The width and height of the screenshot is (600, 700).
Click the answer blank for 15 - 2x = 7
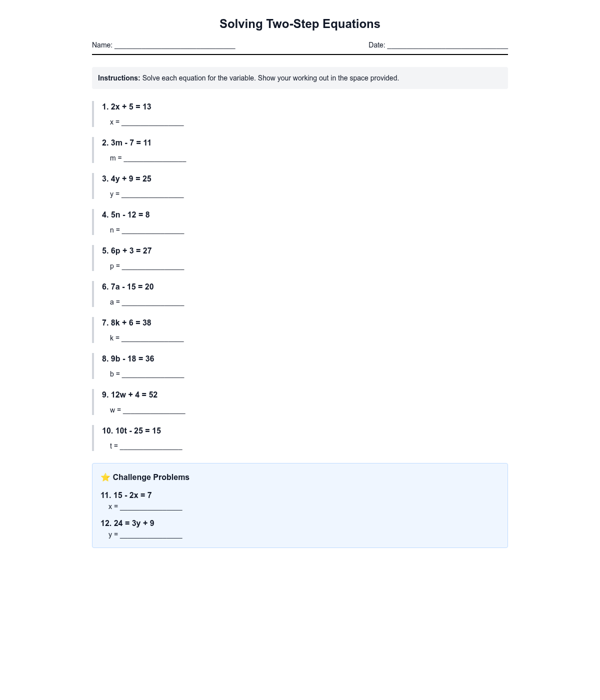[151, 506]
